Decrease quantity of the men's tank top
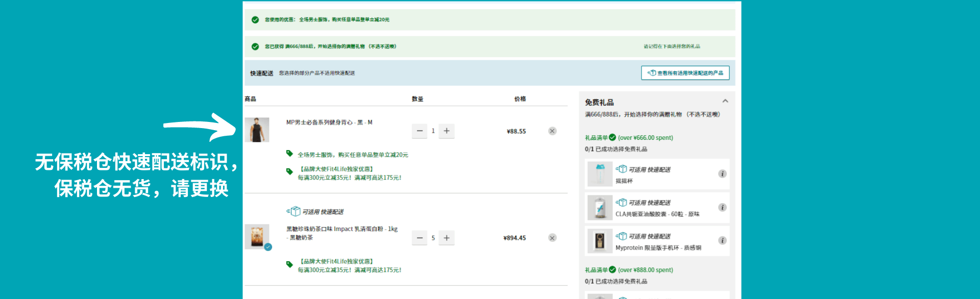Screen dimensions: 980x299 coord(420,131)
